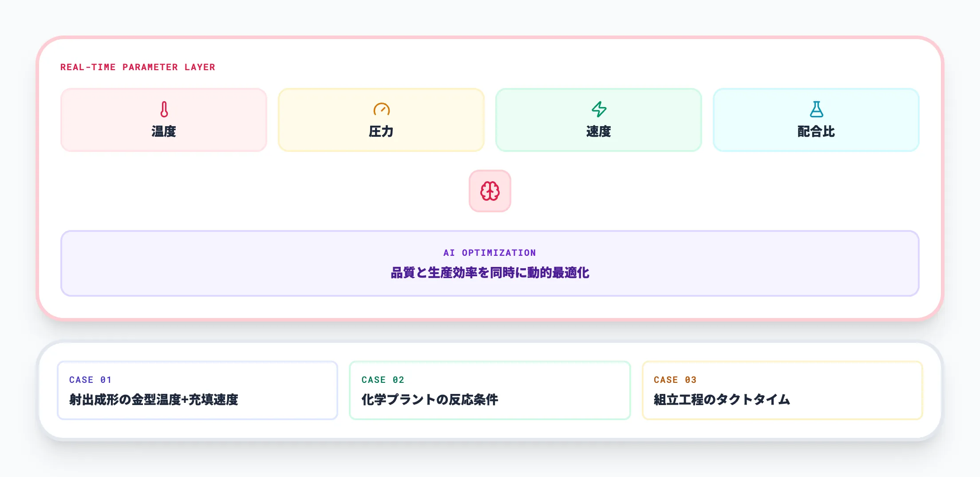This screenshot has width=980, height=477.
Task: Click the AI OPTIMIZATION heading
Action: coord(490,253)
